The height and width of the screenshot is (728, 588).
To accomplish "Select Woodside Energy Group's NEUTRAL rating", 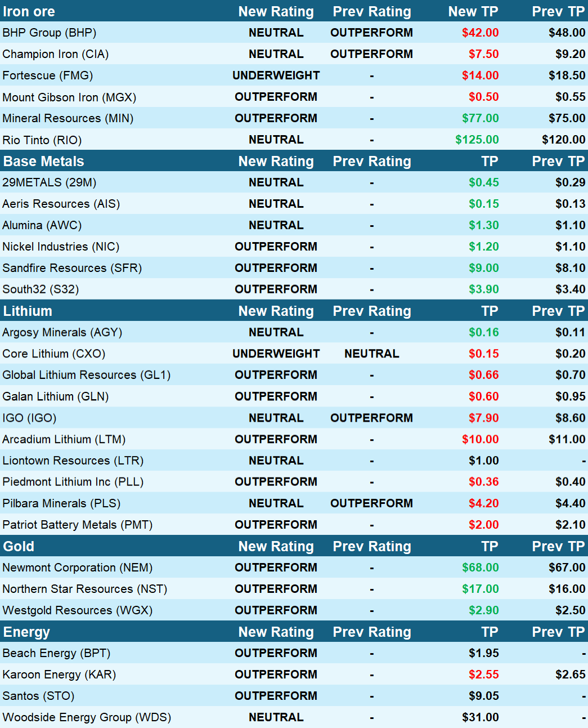I will pyautogui.click(x=276, y=717).
